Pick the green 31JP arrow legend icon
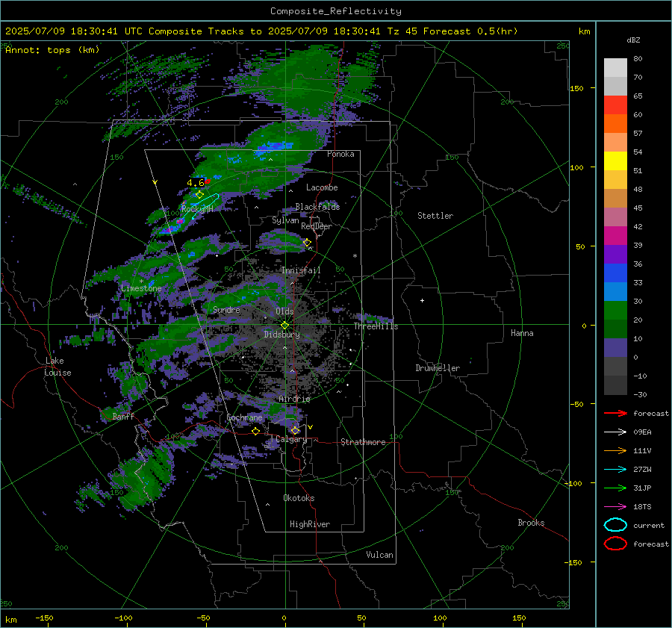This screenshot has width=672, height=628. tap(615, 488)
